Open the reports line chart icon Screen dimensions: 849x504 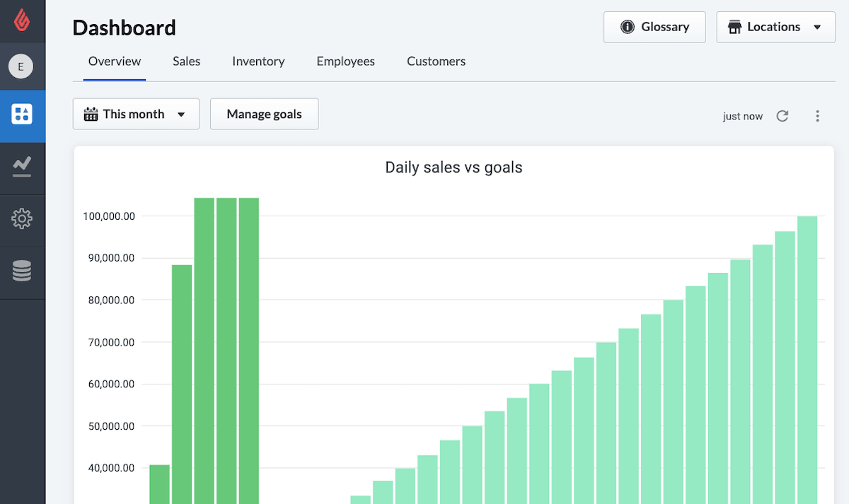tap(22, 167)
